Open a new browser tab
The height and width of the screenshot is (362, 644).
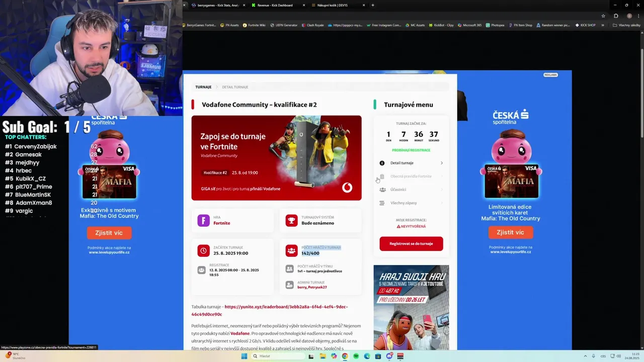(x=373, y=5)
